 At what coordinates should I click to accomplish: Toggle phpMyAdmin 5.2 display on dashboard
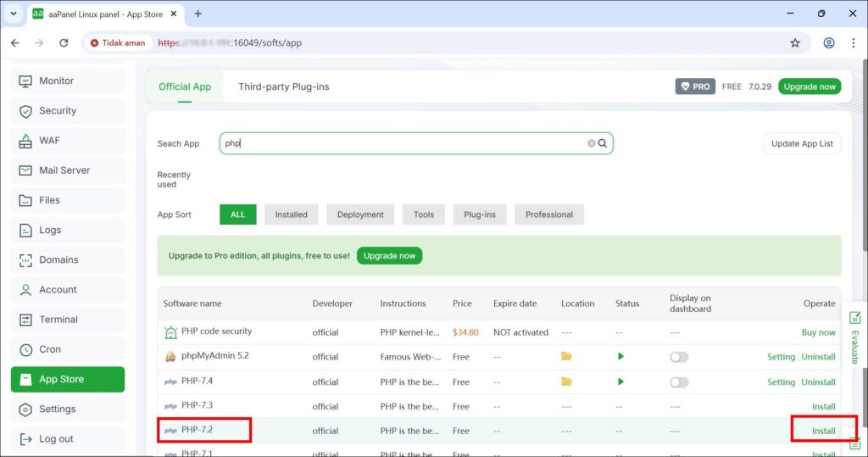(x=679, y=357)
